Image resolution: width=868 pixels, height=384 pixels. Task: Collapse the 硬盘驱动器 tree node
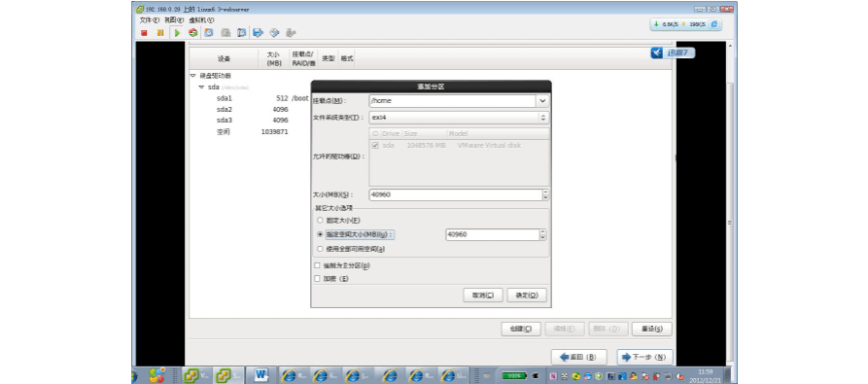pos(193,76)
